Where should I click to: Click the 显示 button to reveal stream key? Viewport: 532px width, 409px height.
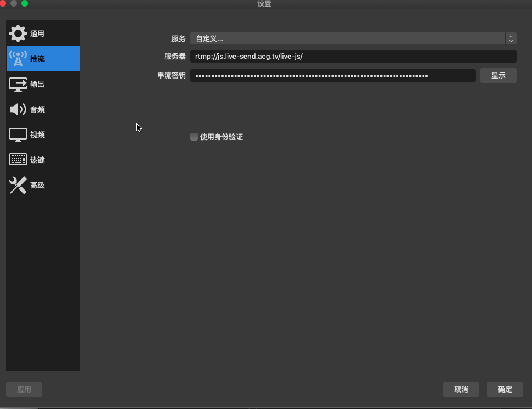[x=498, y=75]
